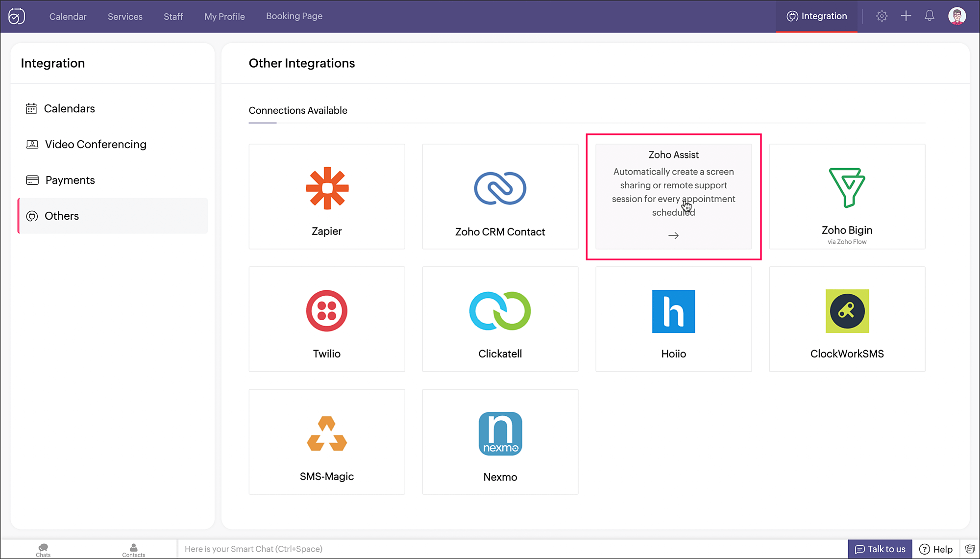Click the bottom-right chat window icon
This screenshot has height=559, width=980.
(x=970, y=549)
